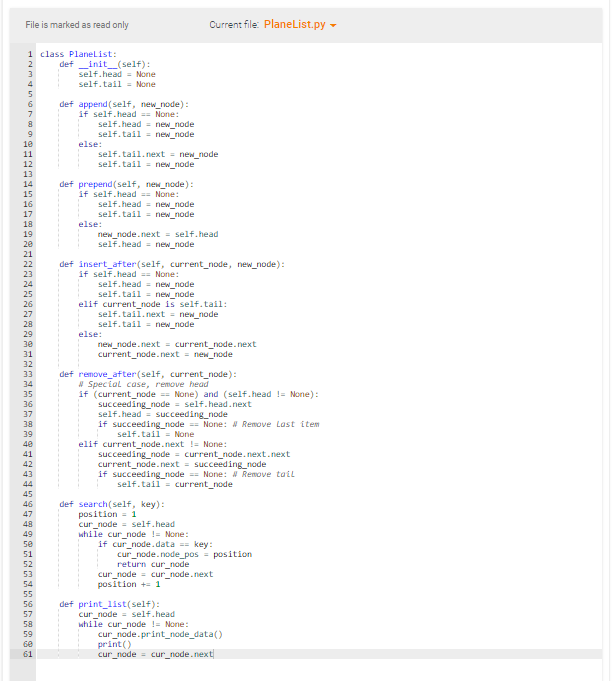Click the 'Current file:' label

click(x=234, y=25)
